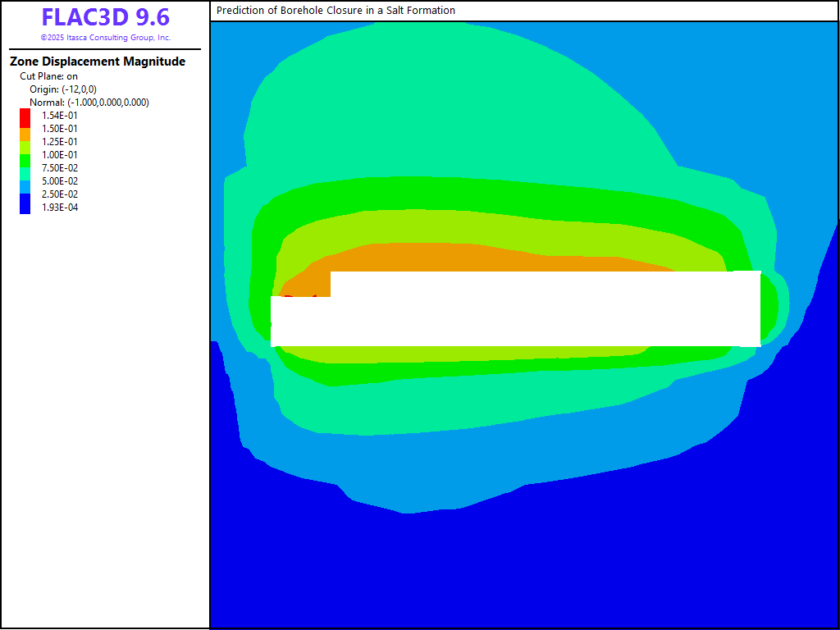840x630 pixels.
Task: Click the 1.54E-01 maximum legend value
Action: tap(60, 116)
